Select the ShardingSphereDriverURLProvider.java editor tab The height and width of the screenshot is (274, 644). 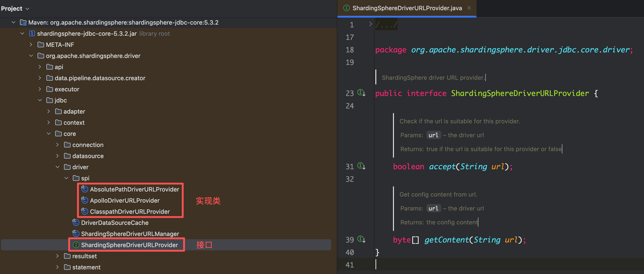[407, 8]
